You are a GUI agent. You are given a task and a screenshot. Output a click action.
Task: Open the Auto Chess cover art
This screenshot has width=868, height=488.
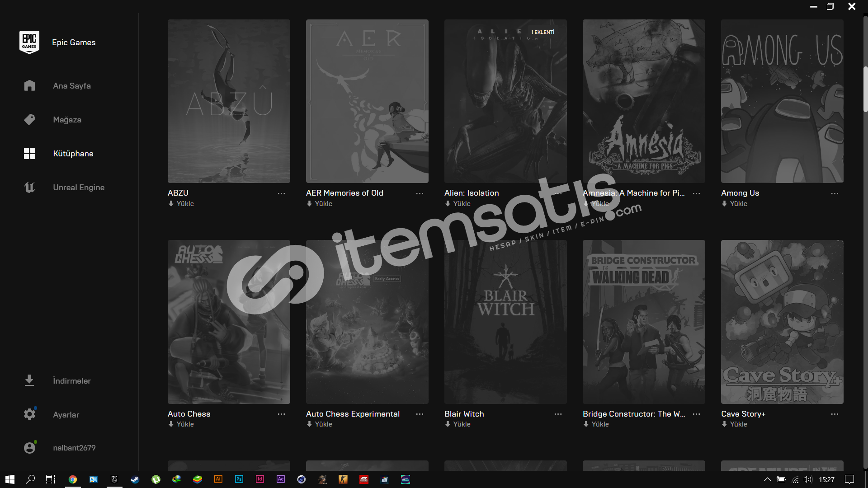coord(229,322)
